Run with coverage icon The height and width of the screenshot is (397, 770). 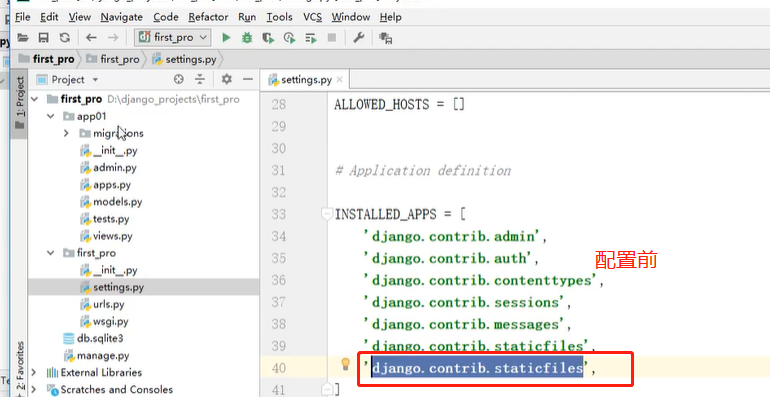click(268, 38)
